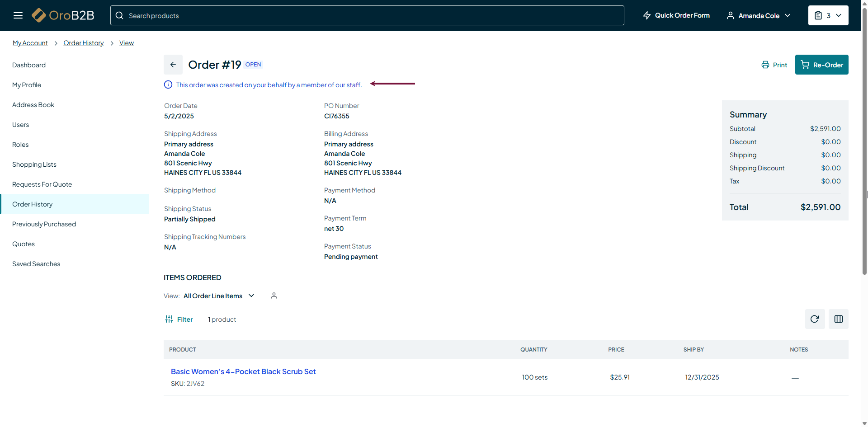
Task: Open the hamburger main menu
Action: point(18,15)
